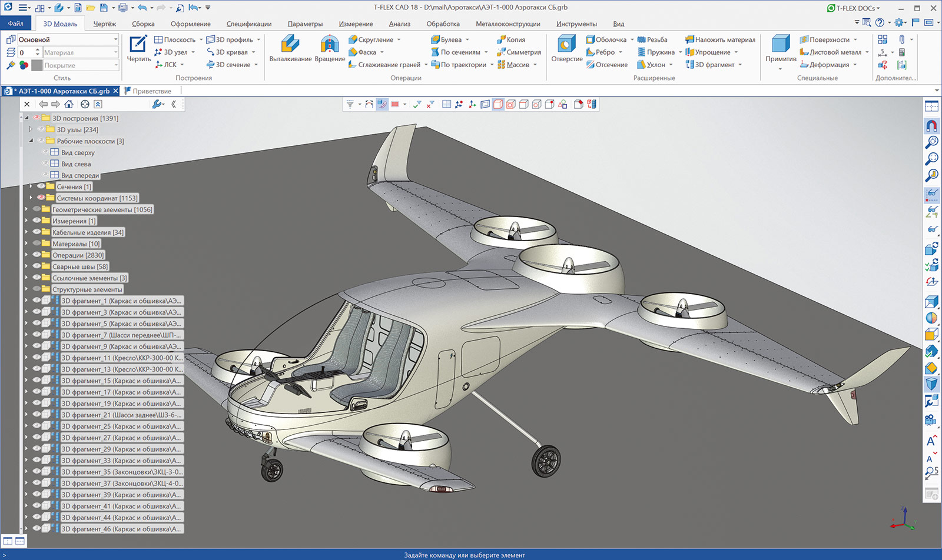The image size is (942, 560).
Task: Click the Save icon in quick access toolbar
Action: coord(103,8)
